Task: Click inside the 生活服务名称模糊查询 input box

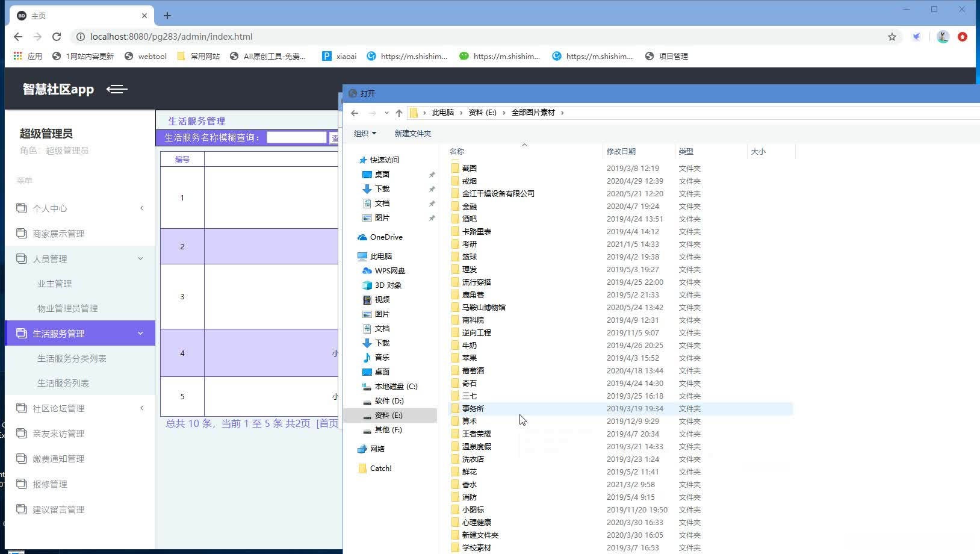Action: click(x=296, y=137)
